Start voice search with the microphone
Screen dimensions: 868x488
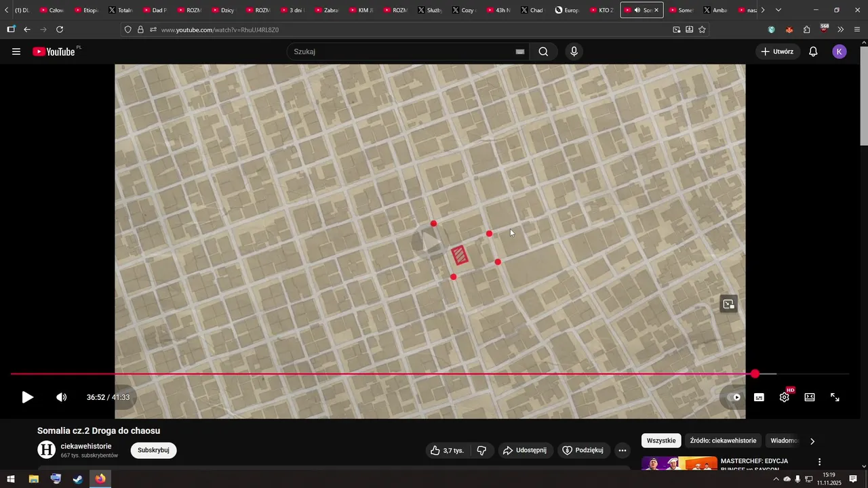coord(574,52)
